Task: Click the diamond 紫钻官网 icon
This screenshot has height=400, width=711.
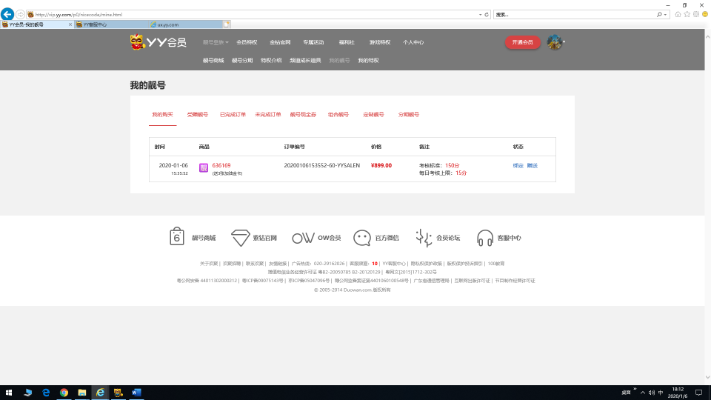Action: pos(240,237)
